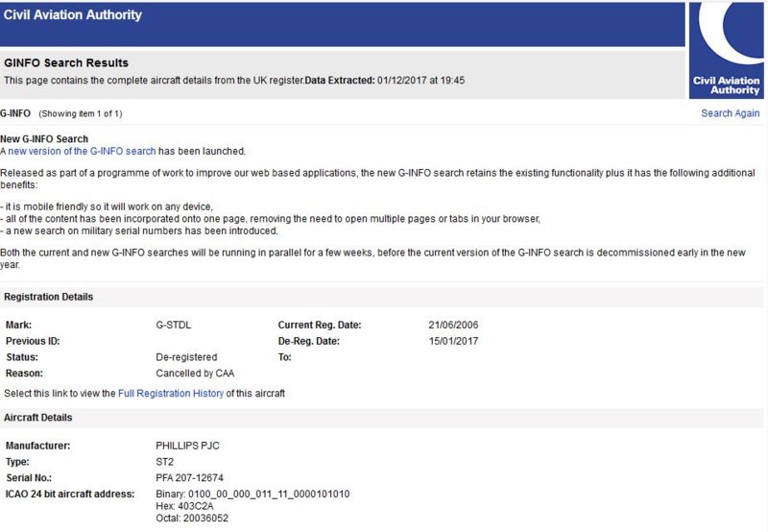This screenshot has width=768, height=532.
Task: Click the Data Extracted timestamp 01/12/2017 at 19:45
Action: [x=420, y=81]
